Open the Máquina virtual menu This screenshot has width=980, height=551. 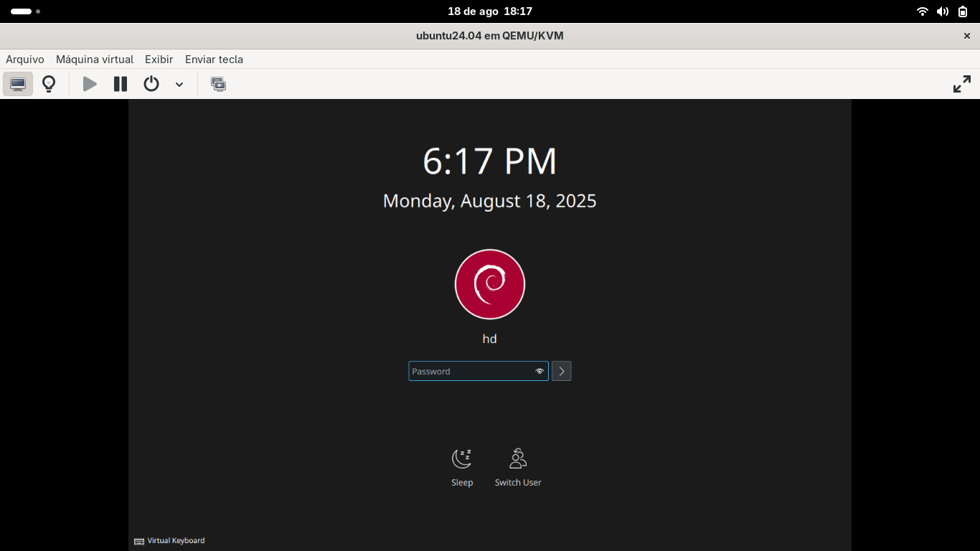pos(95,60)
